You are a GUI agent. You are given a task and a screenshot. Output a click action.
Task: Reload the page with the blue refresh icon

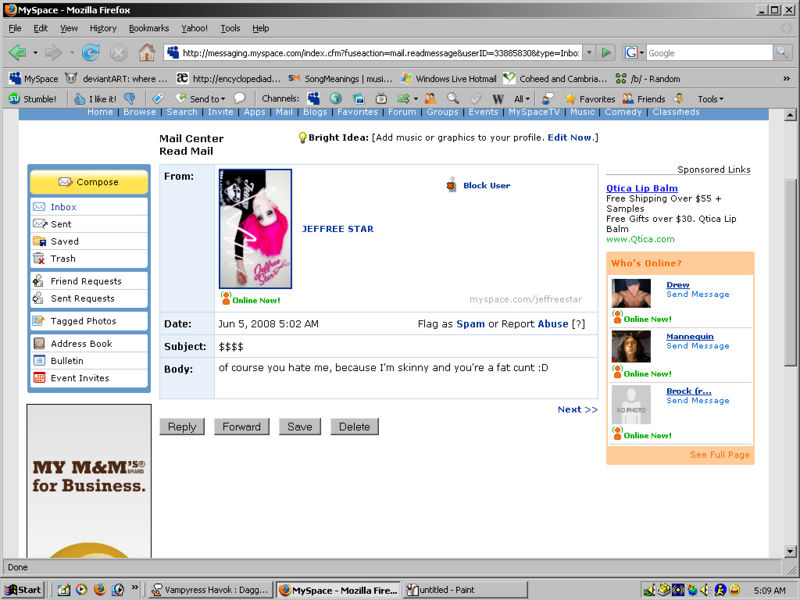(90, 52)
